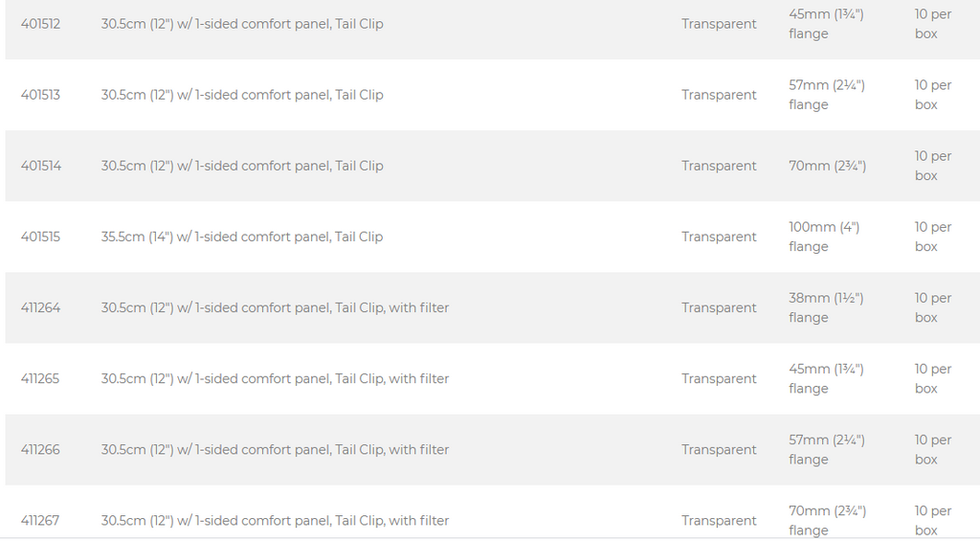Select product number 401513
This screenshot has height=542, width=980.
(x=40, y=95)
